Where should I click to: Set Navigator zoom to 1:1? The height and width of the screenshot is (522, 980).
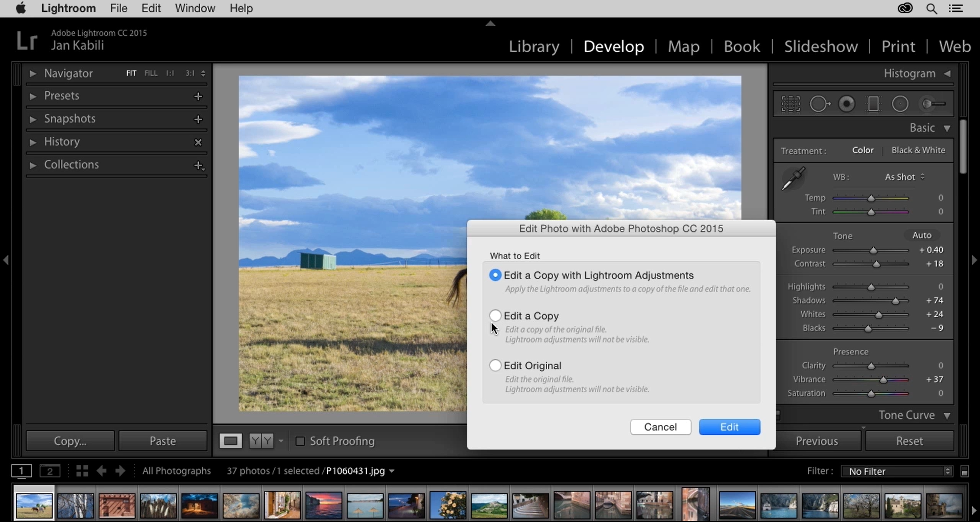pos(170,74)
